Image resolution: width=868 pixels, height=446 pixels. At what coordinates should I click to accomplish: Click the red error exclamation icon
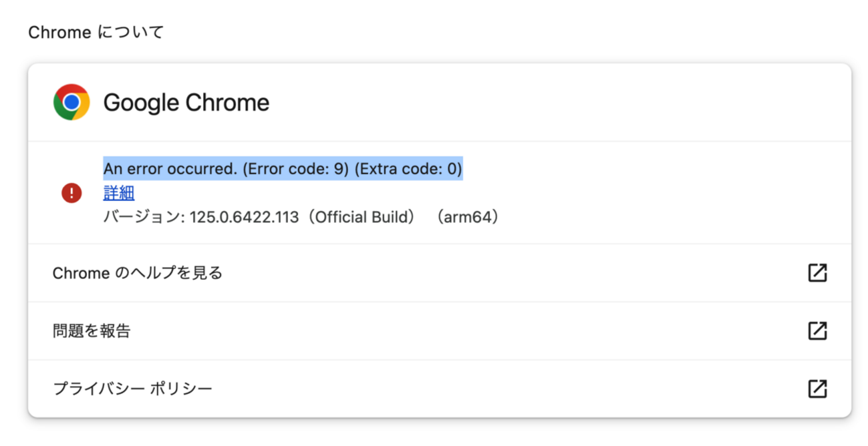pos(71,194)
